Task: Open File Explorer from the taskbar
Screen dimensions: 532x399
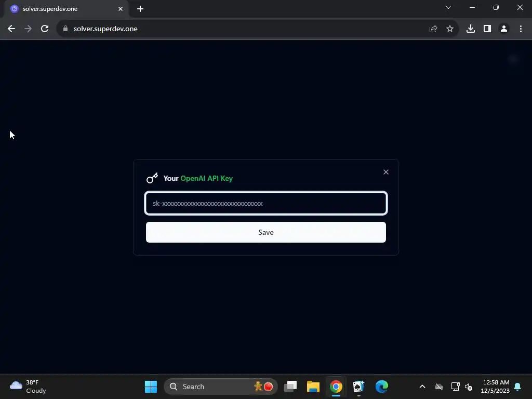Action: [313, 387]
